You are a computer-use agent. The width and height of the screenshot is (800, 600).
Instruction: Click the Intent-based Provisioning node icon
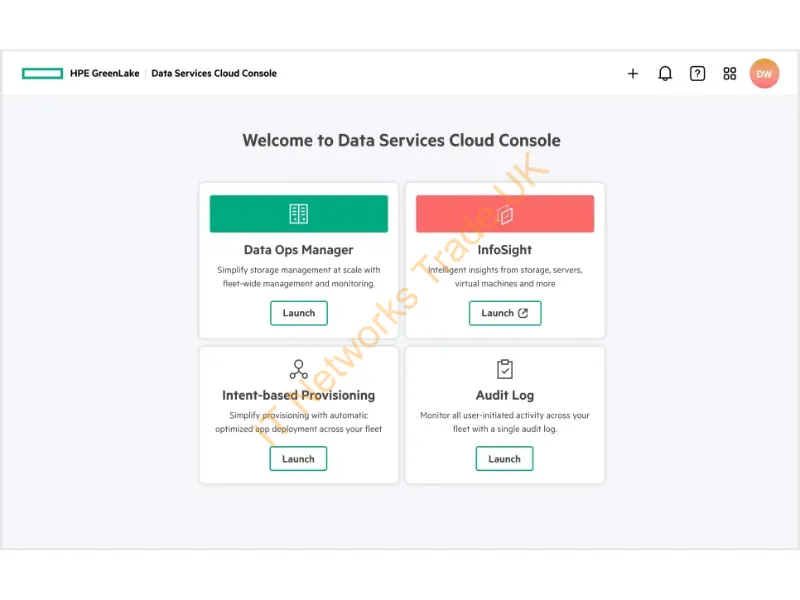(298, 369)
